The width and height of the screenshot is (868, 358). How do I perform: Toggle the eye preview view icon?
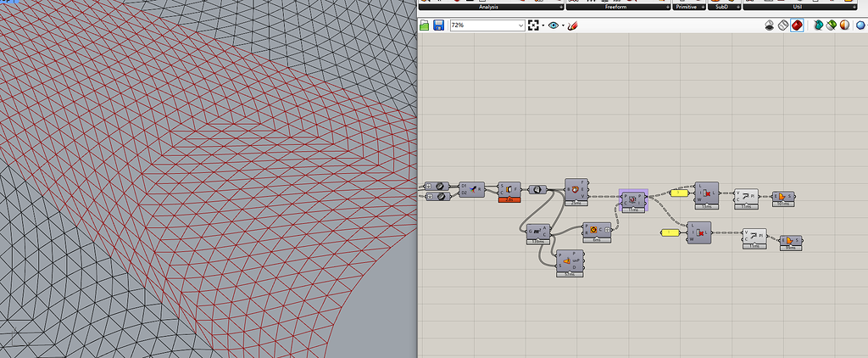tap(553, 25)
